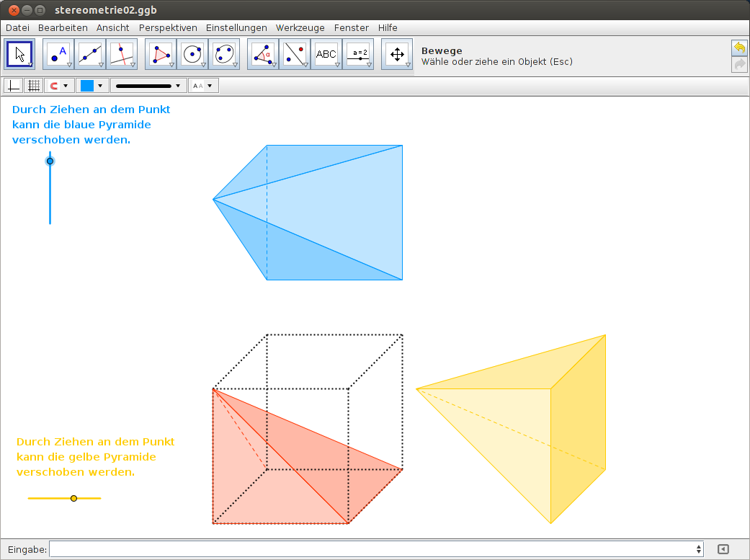Click in the Eingabe input field

point(375,549)
